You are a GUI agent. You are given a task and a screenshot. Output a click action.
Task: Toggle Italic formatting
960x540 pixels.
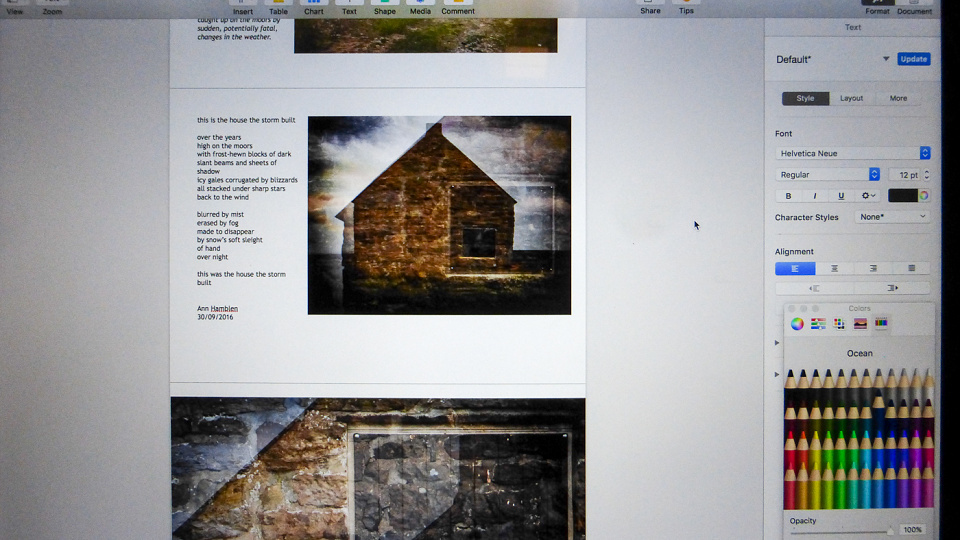click(814, 196)
